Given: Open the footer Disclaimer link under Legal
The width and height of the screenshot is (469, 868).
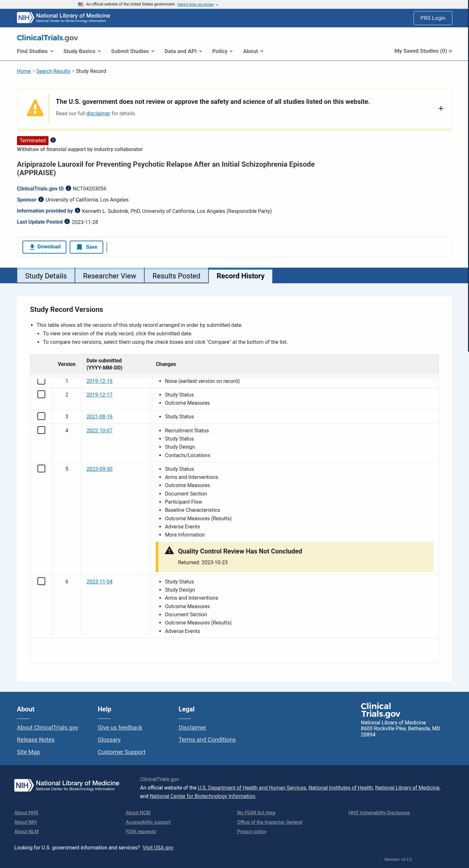Looking at the screenshot, I should point(192,727).
